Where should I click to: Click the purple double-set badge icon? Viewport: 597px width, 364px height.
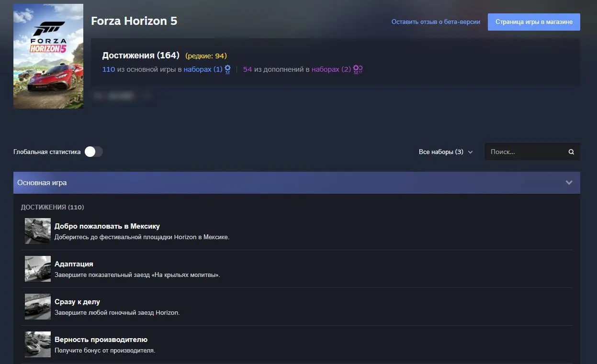coord(358,69)
